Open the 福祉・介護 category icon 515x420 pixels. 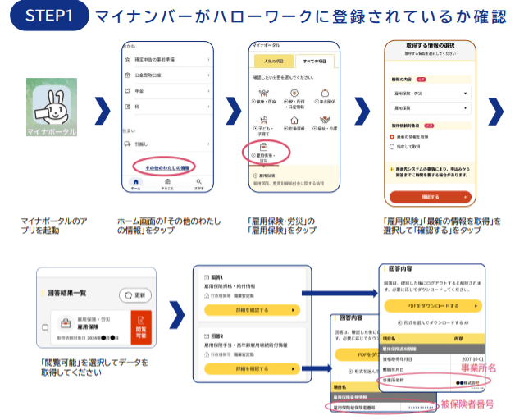click(x=324, y=121)
